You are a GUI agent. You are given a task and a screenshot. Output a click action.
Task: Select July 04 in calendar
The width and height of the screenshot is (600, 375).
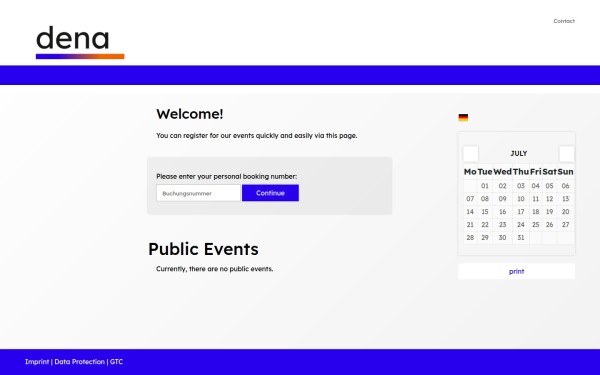coord(536,186)
